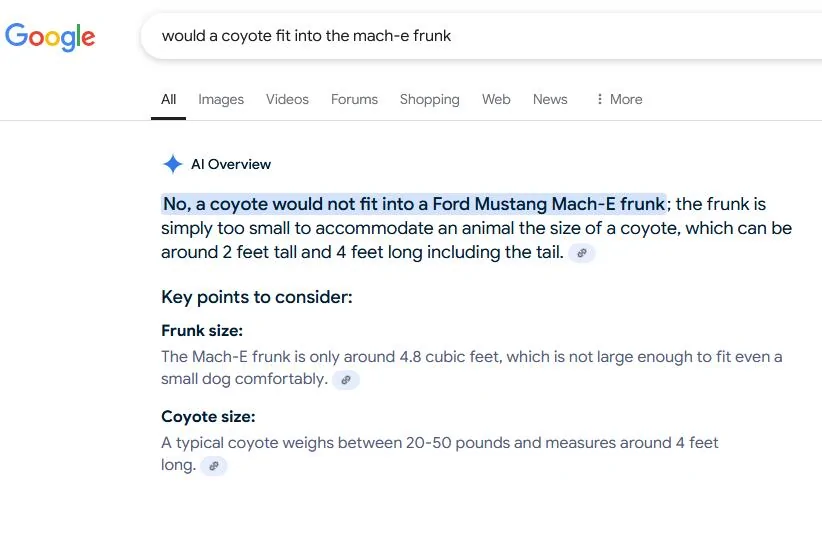Open source link after 'small dog comfortably'
The image size is (822, 536).
click(346, 380)
